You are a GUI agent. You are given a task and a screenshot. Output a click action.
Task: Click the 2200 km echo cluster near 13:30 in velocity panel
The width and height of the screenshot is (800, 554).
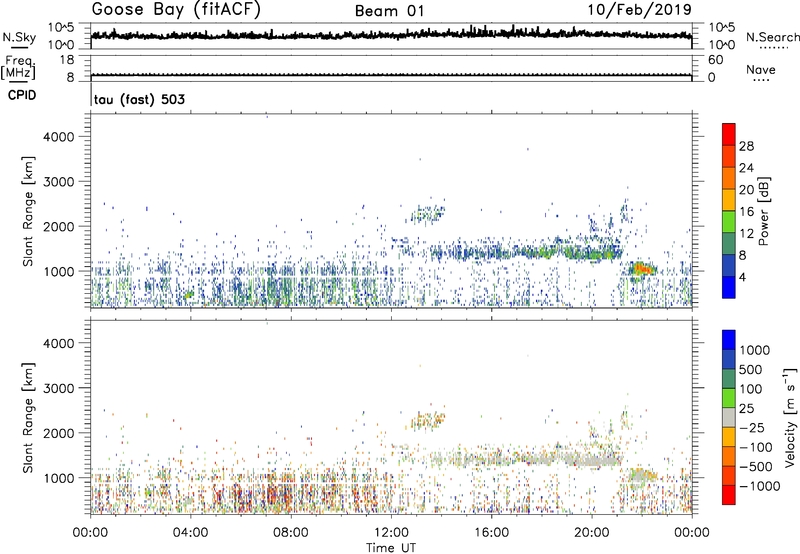pos(429,421)
